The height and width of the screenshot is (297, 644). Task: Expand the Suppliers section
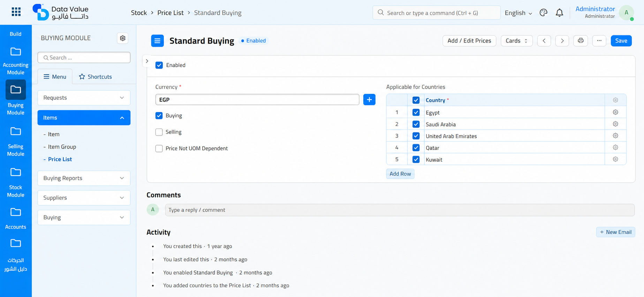(84, 198)
